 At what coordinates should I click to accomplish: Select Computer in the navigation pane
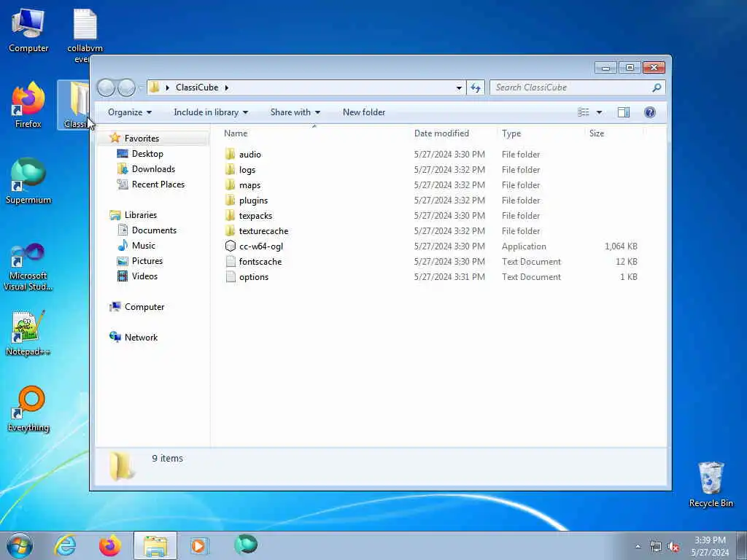tap(144, 307)
